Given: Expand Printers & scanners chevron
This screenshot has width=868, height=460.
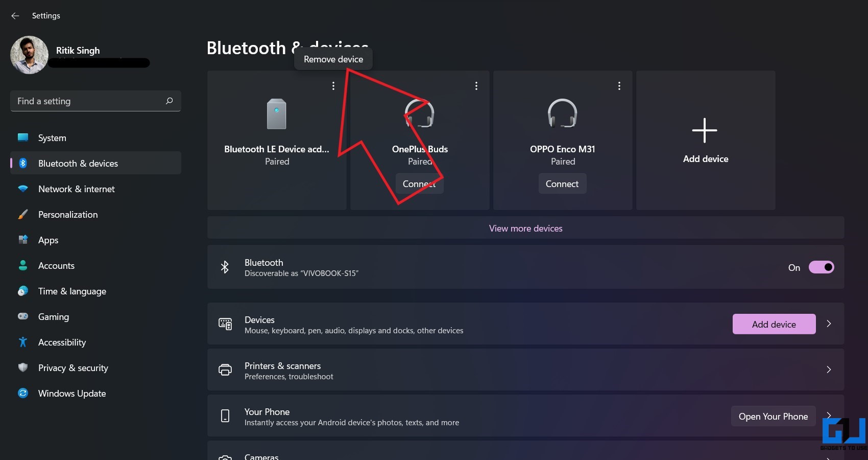Looking at the screenshot, I should (829, 370).
